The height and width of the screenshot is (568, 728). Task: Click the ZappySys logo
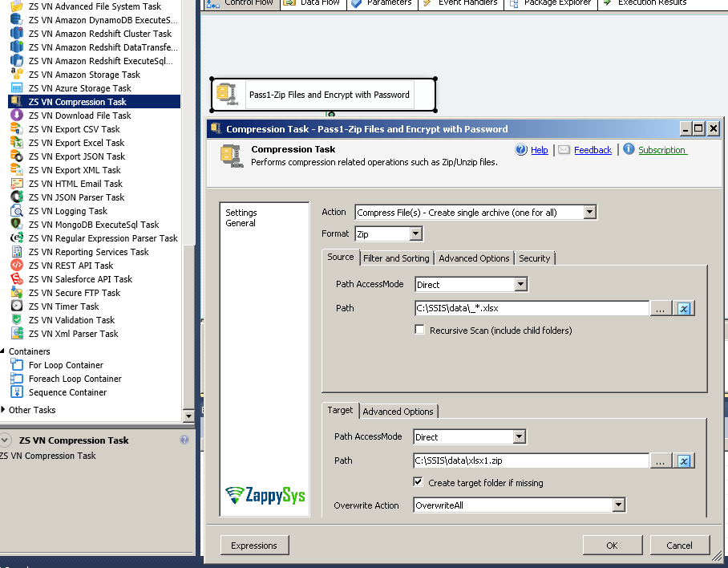pos(266,496)
